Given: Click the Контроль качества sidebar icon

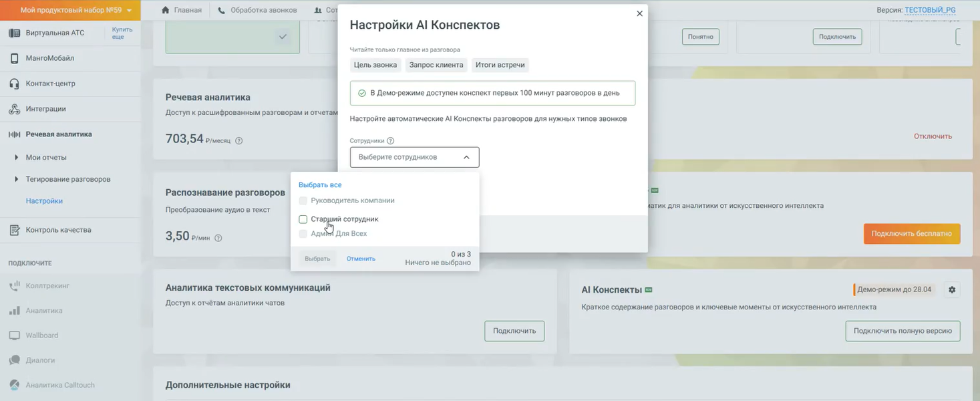Looking at the screenshot, I should point(14,230).
